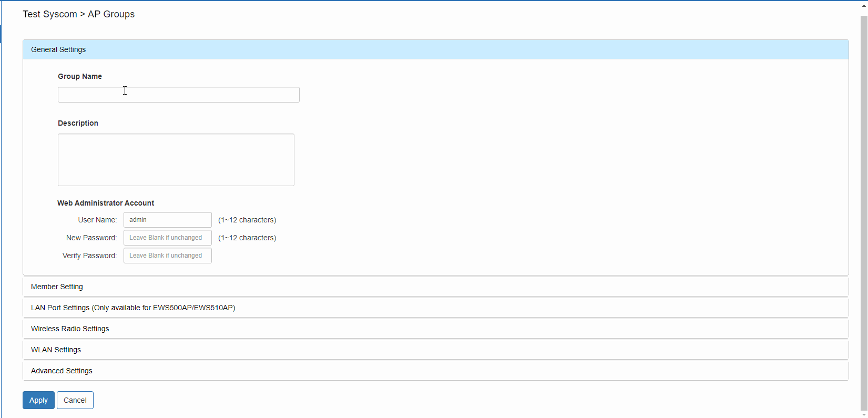The width and height of the screenshot is (868, 418).
Task: Click the Test Syscom > AP Groups breadcrumb
Action: [x=78, y=14]
